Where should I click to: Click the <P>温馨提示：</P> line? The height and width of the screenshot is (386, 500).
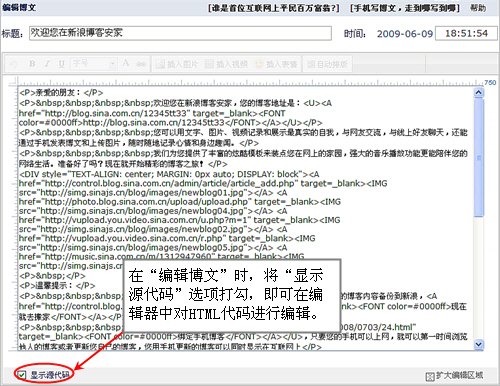tap(57, 285)
